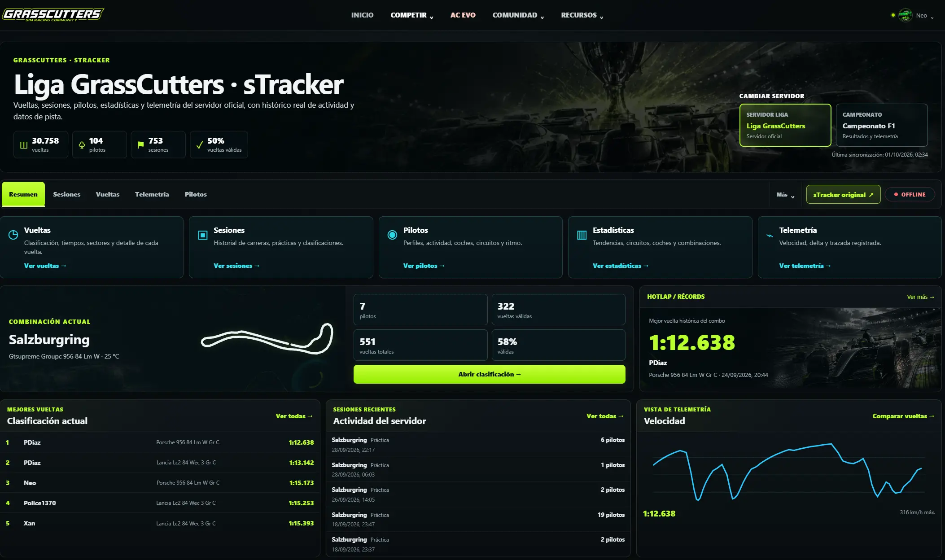Click the pilot icon beside 104 pilotos
Viewport: 945px width, 560px height.
tap(82, 145)
